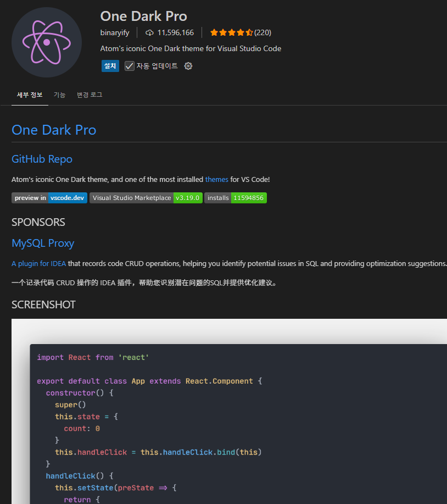The height and width of the screenshot is (504, 447).
Task: Click the (220) ratings count
Action: pos(262,33)
